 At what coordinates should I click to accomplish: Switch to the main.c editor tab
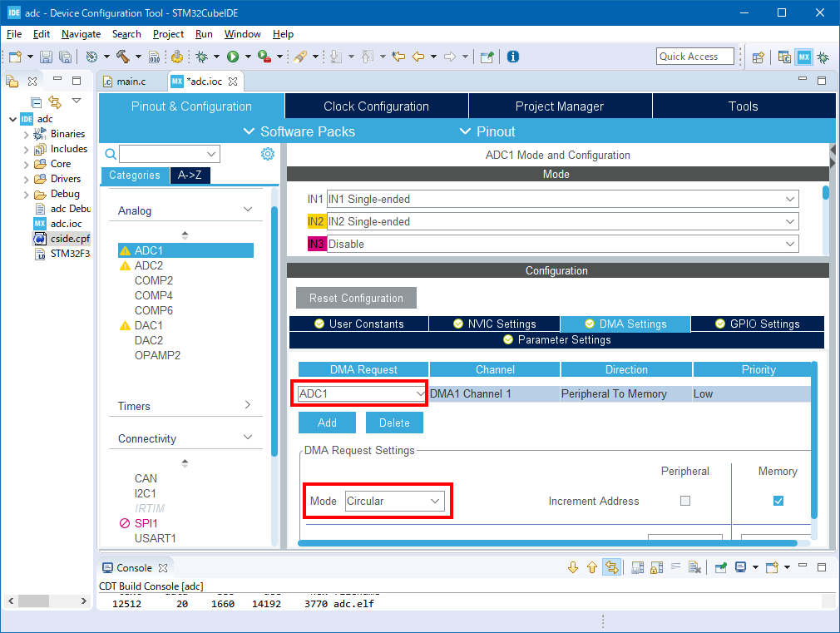[131, 82]
